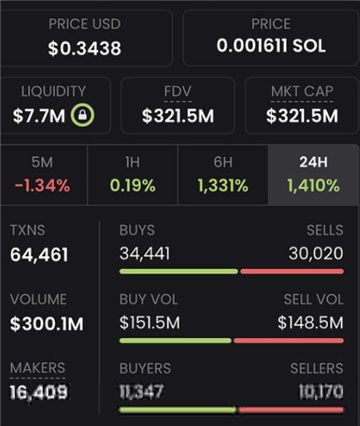Click the MAKERS dotted-underline label

(38, 369)
